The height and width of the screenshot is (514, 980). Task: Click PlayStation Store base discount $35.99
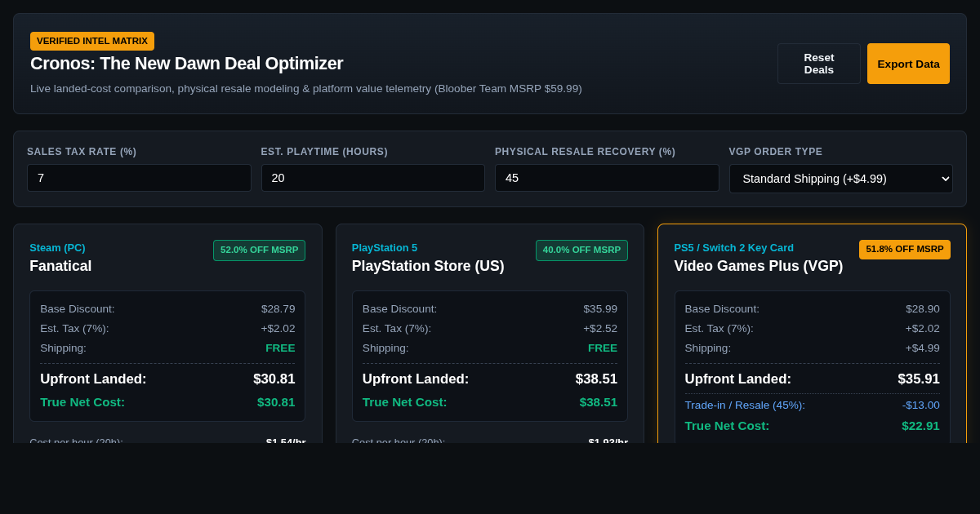pos(600,309)
